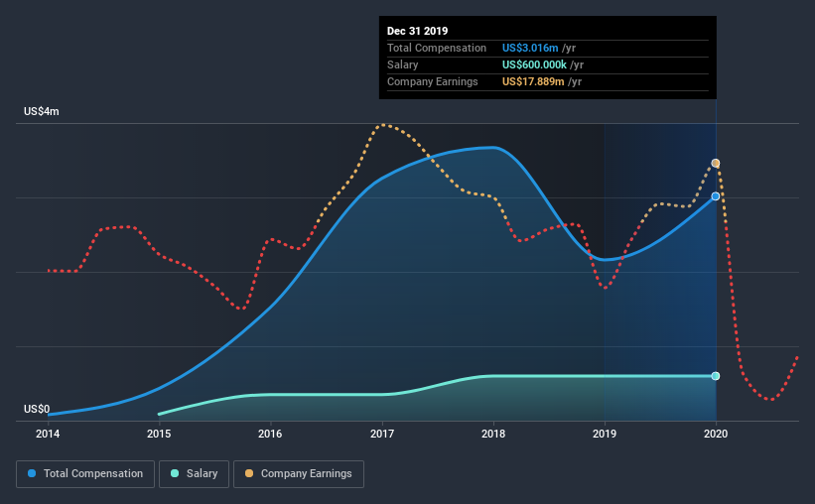Screen dimensions: 815x504
Task: Click the Company Earnings label in tooltip
Action: point(433,81)
